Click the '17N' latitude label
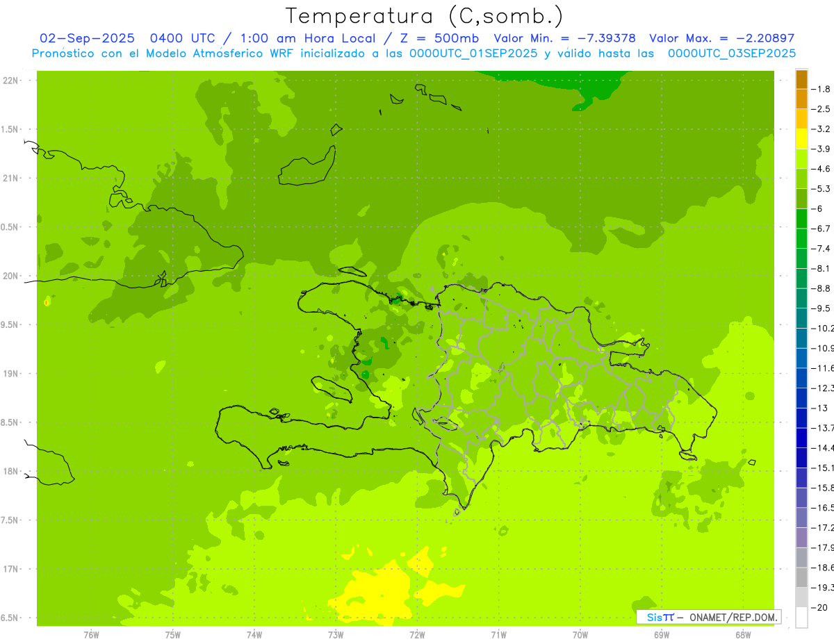Viewport: 834px width, 644px height. pyautogui.click(x=10, y=569)
